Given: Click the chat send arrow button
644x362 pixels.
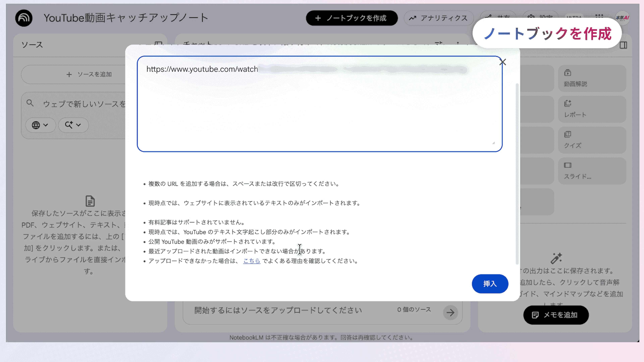Looking at the screenshot, I should click(x=450, y=312).
